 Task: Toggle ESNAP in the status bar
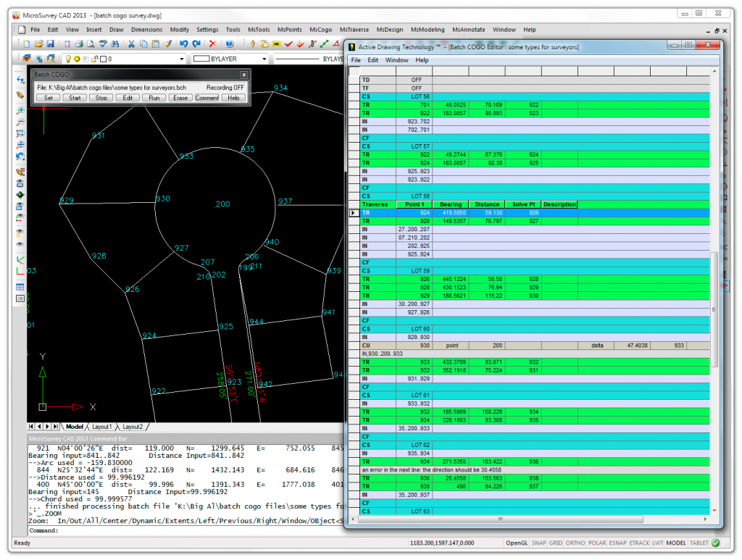point(618,543)
